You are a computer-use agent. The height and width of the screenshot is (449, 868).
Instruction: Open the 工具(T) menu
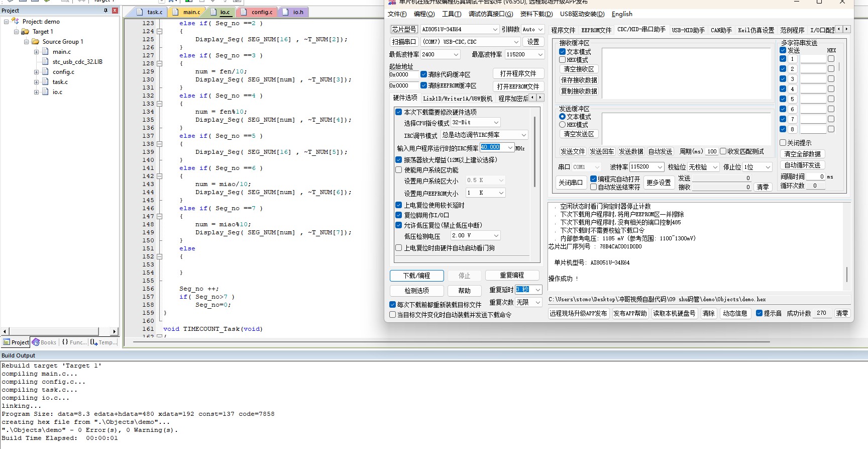point(451,14)
